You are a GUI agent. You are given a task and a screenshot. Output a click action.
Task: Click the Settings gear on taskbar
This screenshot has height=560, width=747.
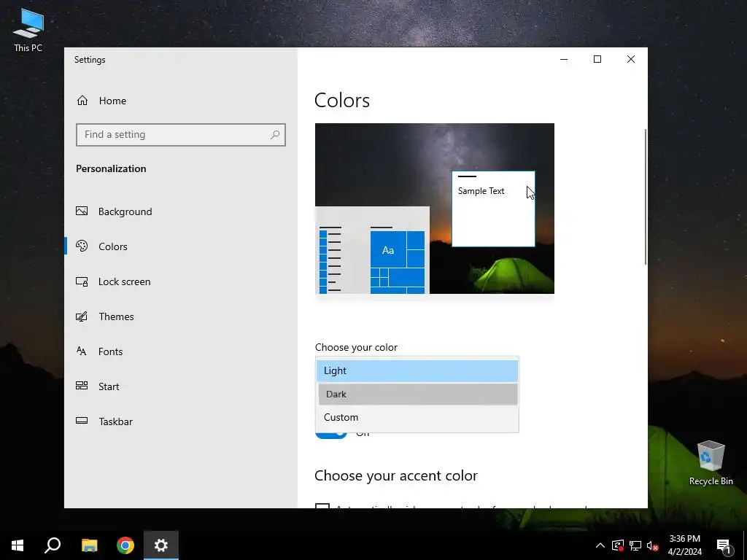pyautogui.click(x=161, y=545)
